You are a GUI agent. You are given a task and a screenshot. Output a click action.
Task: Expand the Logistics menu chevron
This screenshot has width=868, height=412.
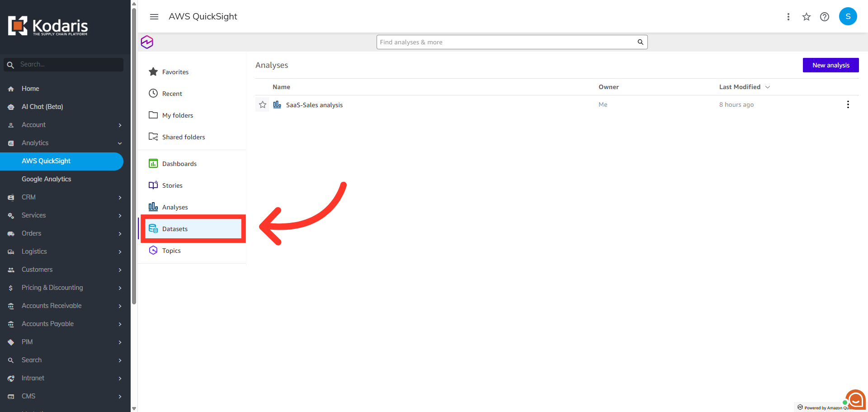(120, 252)
